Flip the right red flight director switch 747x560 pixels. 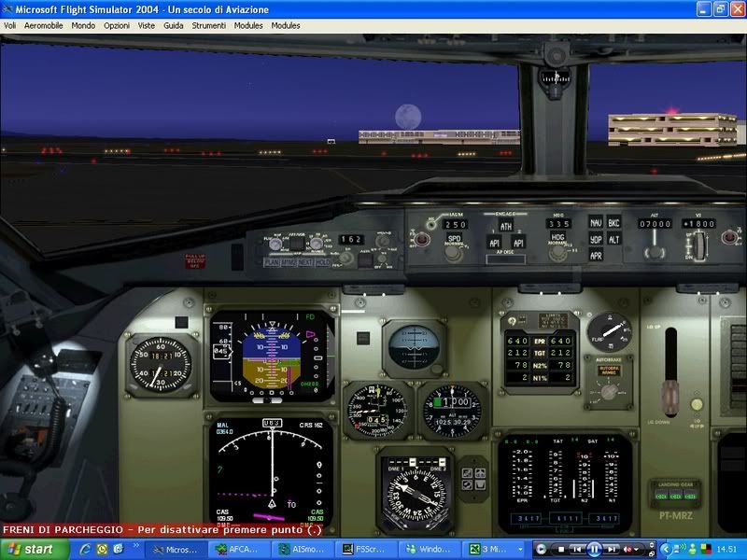[729, 237]
